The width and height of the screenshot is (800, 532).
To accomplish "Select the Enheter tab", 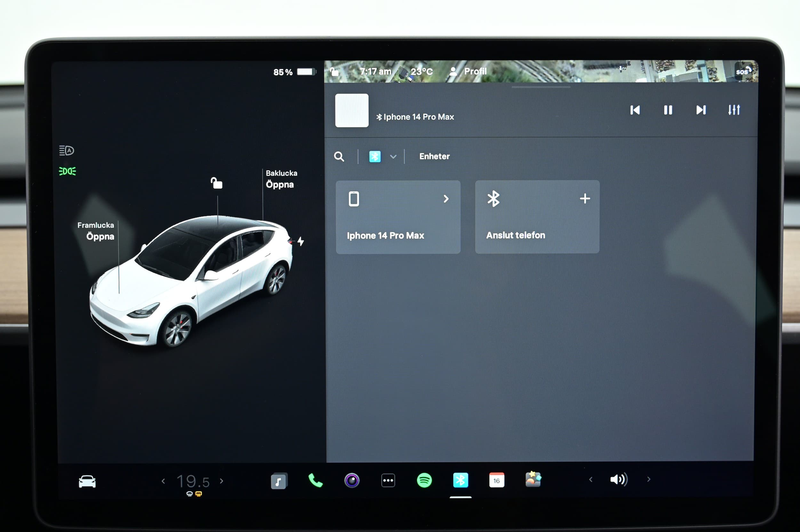I will (434, 156).
